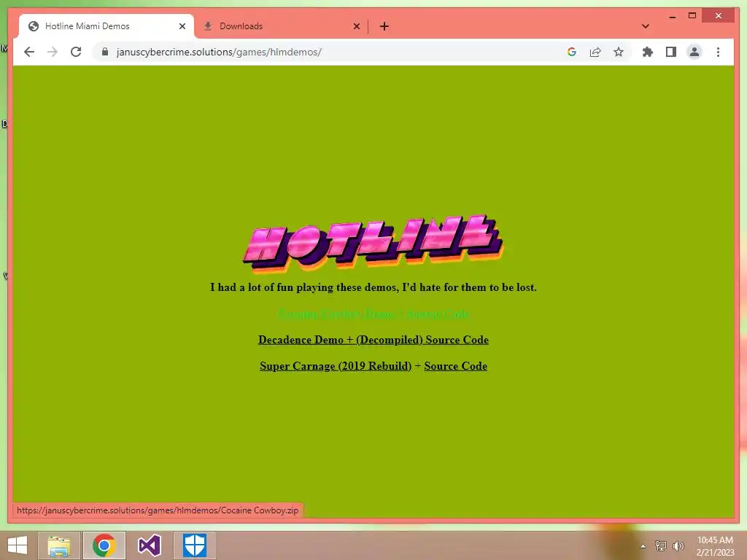Open a new tab with the plus button
The width and height of the screenshot is (747, 560).
click(x=384, y=26)
